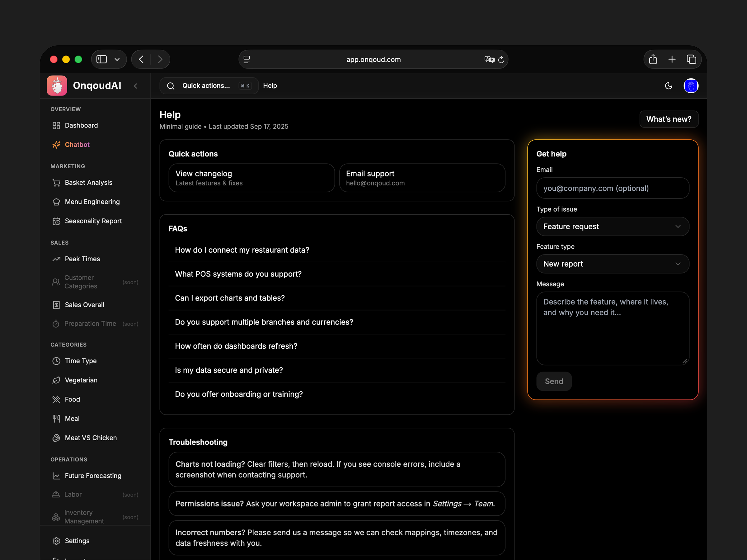This screenshot has width=747, height=560.
Task: Click the Email input field
Action: 612,188
